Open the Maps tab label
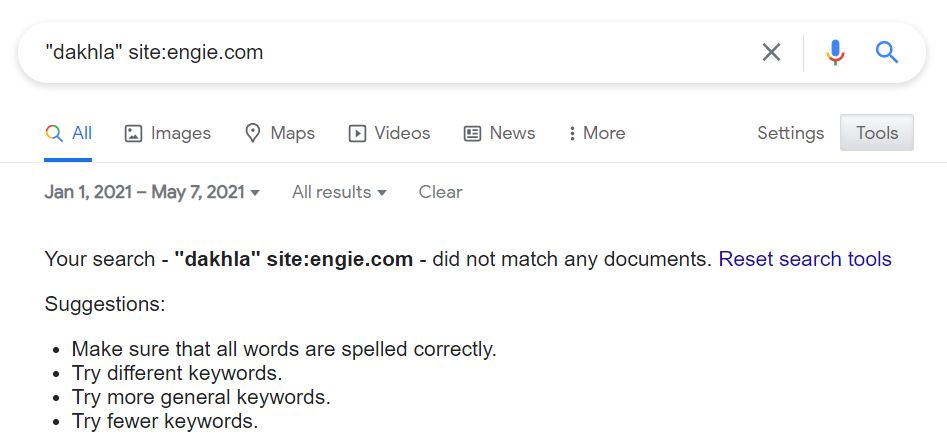 [x=292, y=133]
